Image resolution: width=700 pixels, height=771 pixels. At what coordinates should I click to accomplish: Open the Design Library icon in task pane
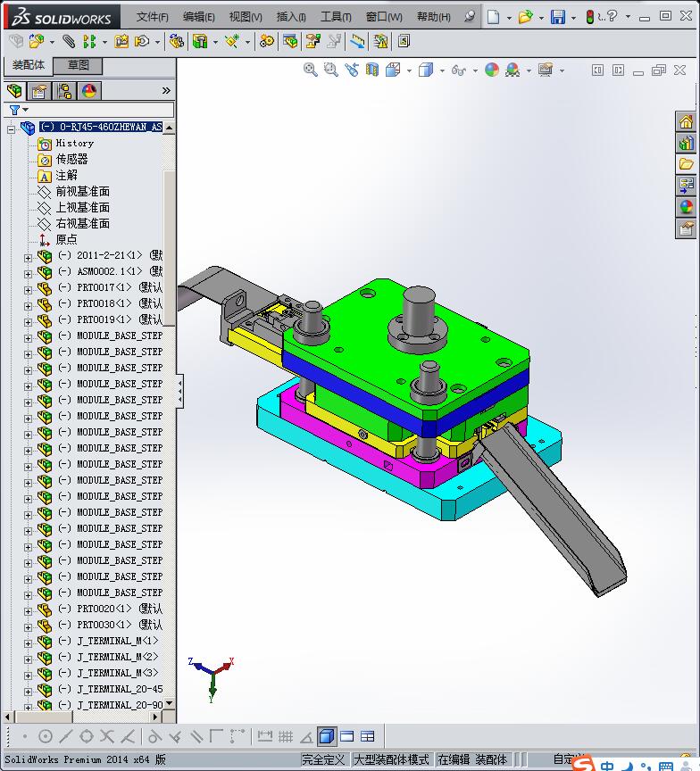pos(686,143)
